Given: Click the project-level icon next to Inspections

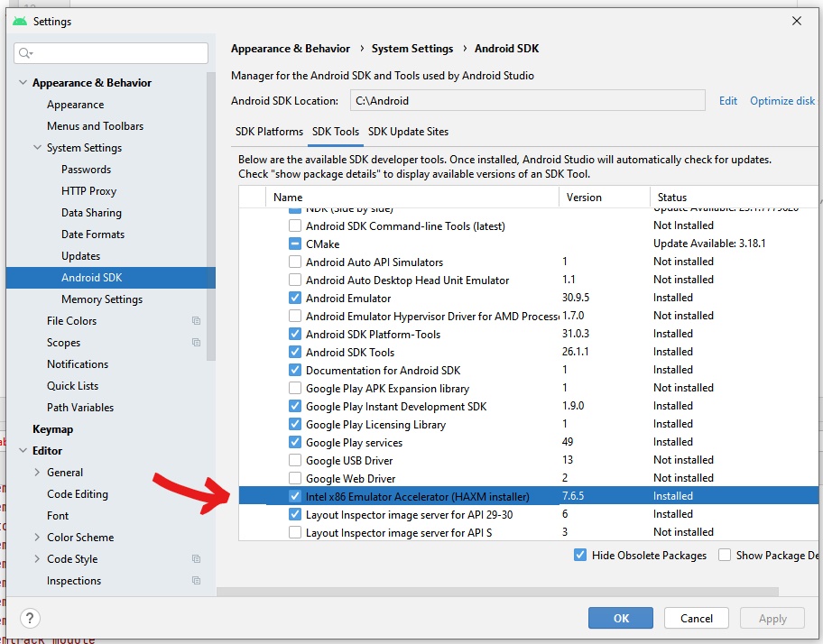Looking at the screenshot, I should pyautogui.click(x=197, y=581).
